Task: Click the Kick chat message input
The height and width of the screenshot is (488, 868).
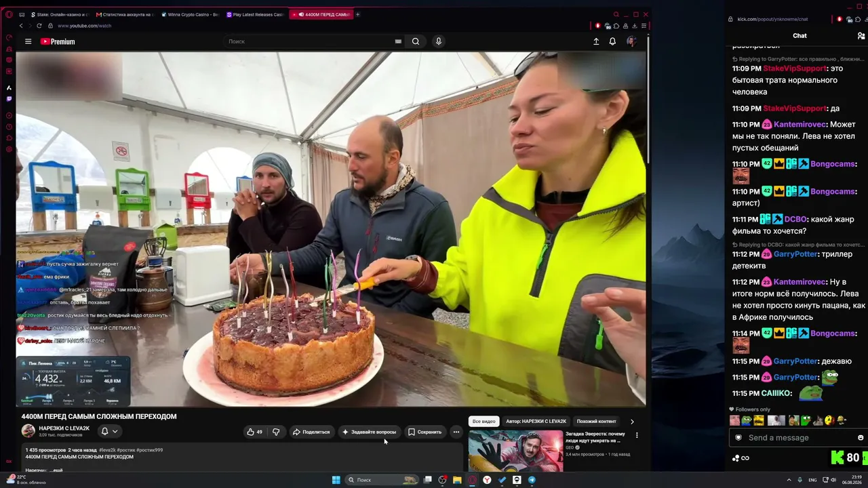Action: point(799,438)
